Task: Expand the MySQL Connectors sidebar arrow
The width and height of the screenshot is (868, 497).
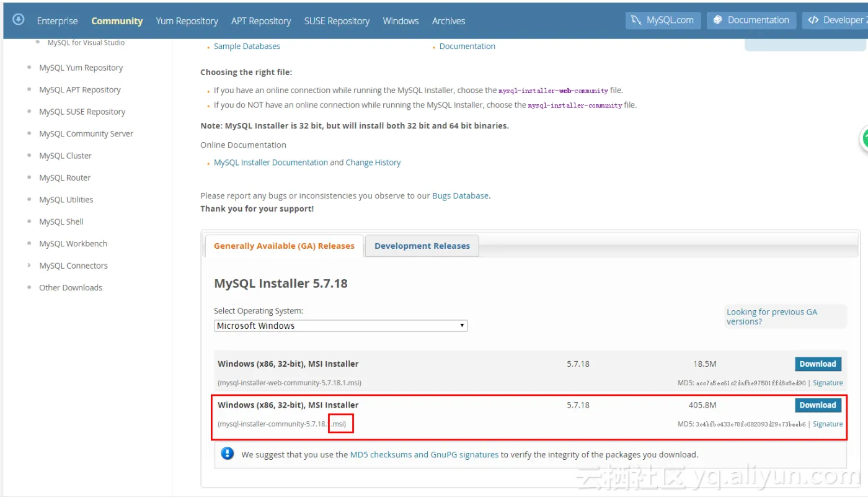Action: pos(29,266)
